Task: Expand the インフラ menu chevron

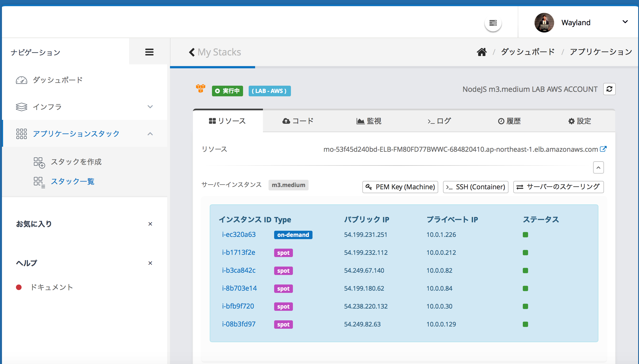Action: click(150, 107)
